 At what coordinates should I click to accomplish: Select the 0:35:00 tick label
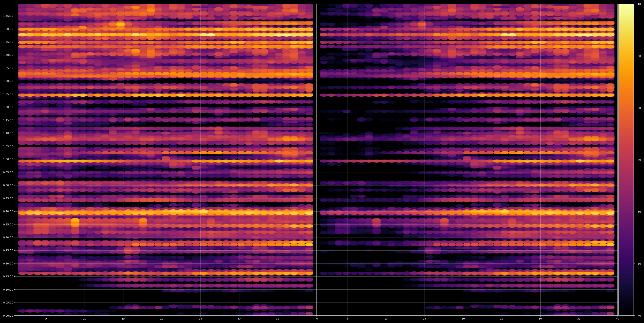(8, 224)
